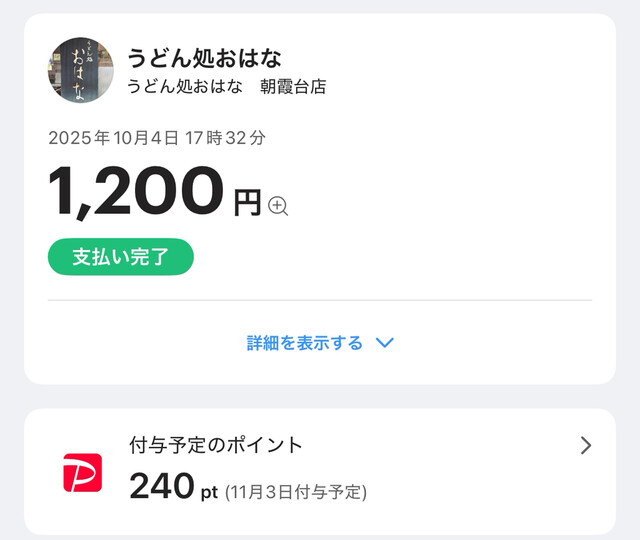
Task: Click the 240 points value
Action: (161, 486)
